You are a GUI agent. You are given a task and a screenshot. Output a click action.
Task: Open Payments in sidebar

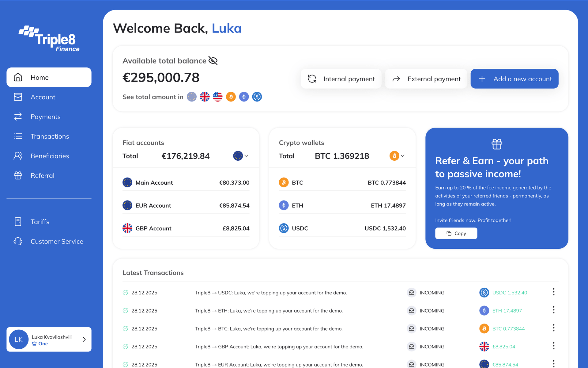coord(49,117)
